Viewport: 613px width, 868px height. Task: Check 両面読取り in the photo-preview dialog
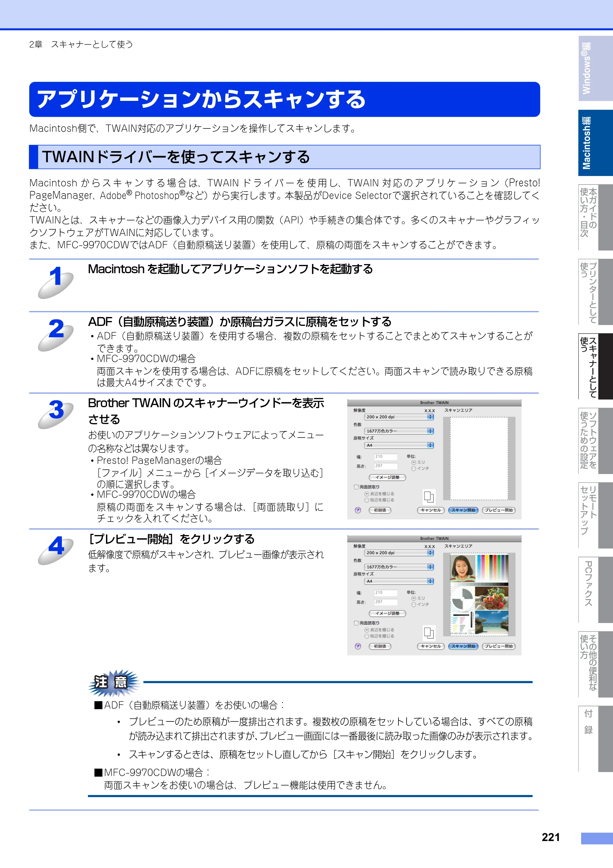(356, 623)
